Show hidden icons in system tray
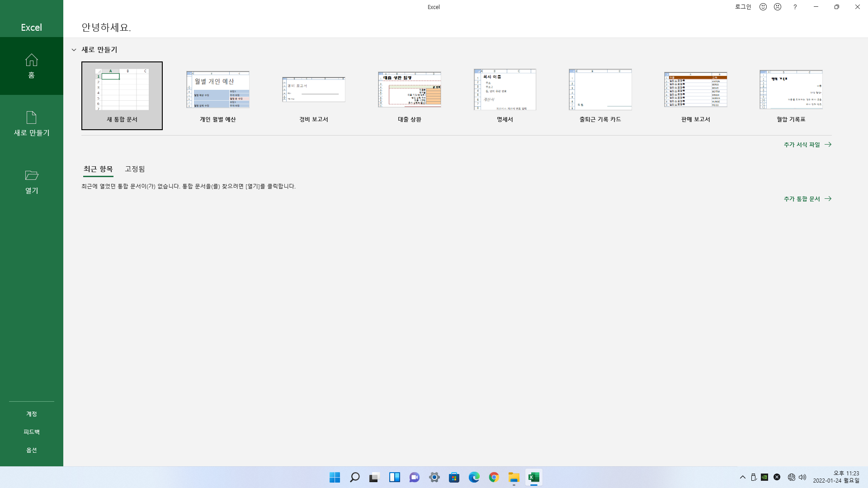This screenshot has width=868, height=488. (x=742, y=477)
